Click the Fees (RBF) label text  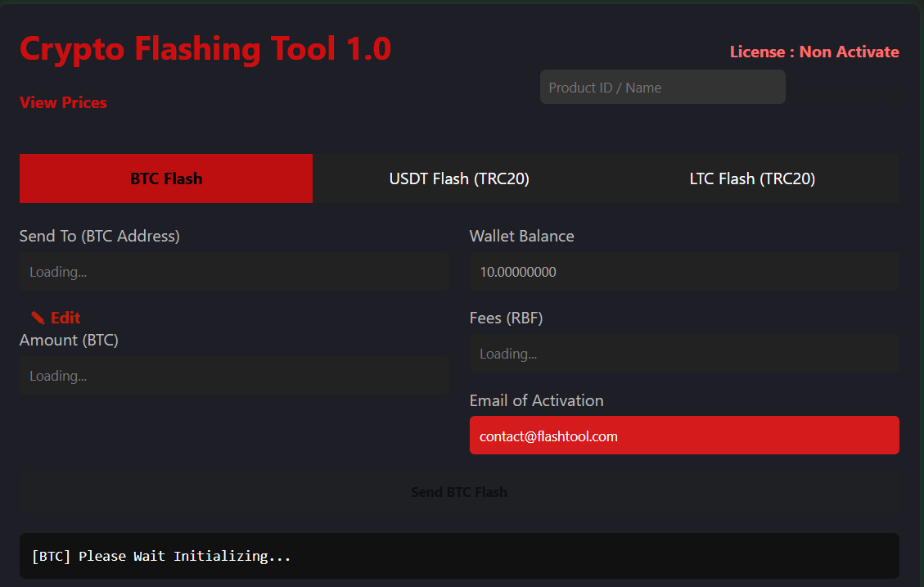pyautogui.click(x=506, y=318)
